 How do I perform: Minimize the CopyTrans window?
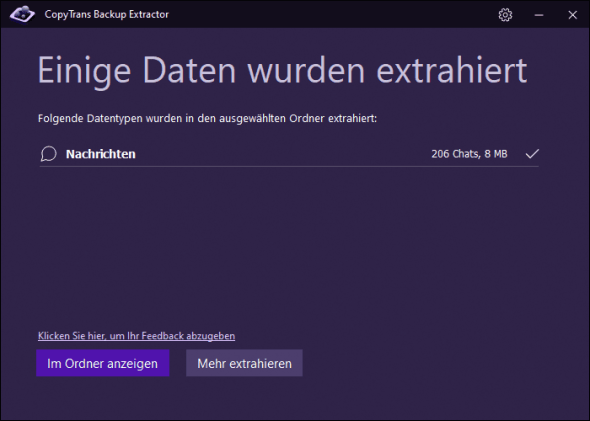pyautogui.click(x=539, y=15)
